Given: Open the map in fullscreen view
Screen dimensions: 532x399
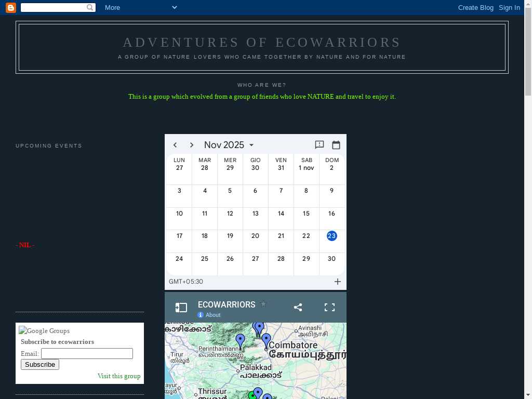Looking at the screenshot, I should (329, 307).
